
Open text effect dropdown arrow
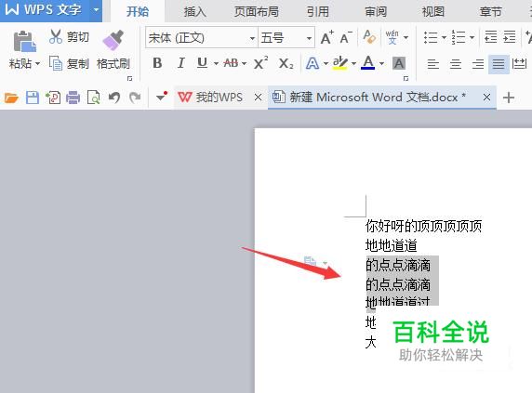[326, 63]
